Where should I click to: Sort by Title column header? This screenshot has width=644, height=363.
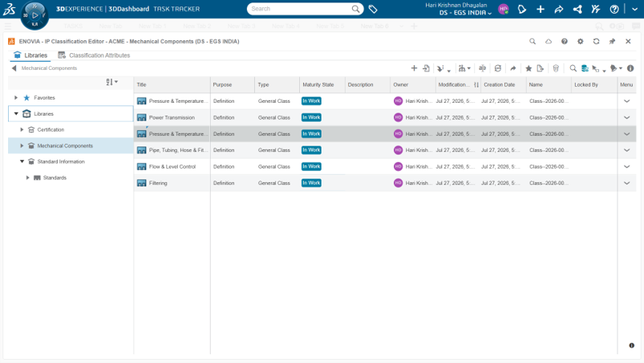tap(172, 84)
